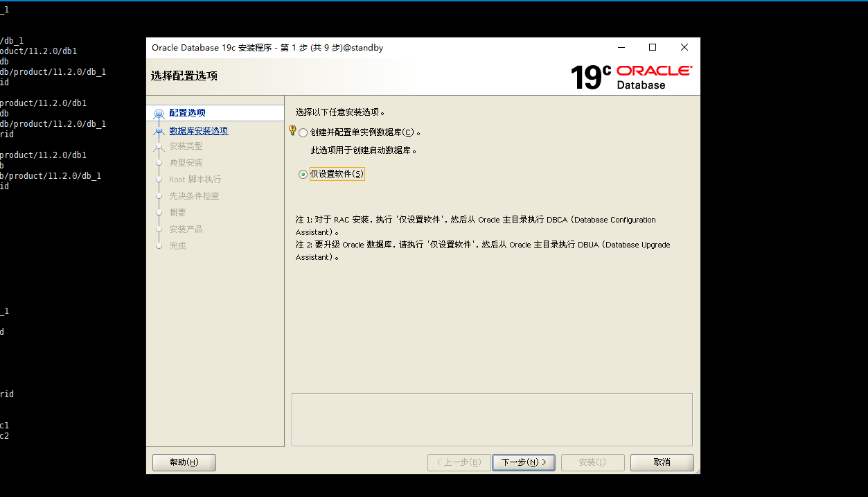The width and height of the screenshot is (868, 497).
Task: Go forward with 下一步(N) button
Action: tap(523, 462)
